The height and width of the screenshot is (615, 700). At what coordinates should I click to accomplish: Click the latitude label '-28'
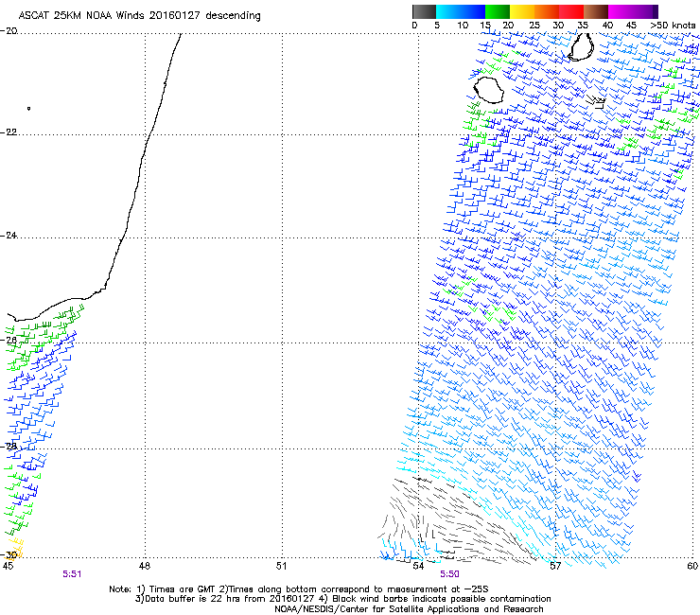9,447
